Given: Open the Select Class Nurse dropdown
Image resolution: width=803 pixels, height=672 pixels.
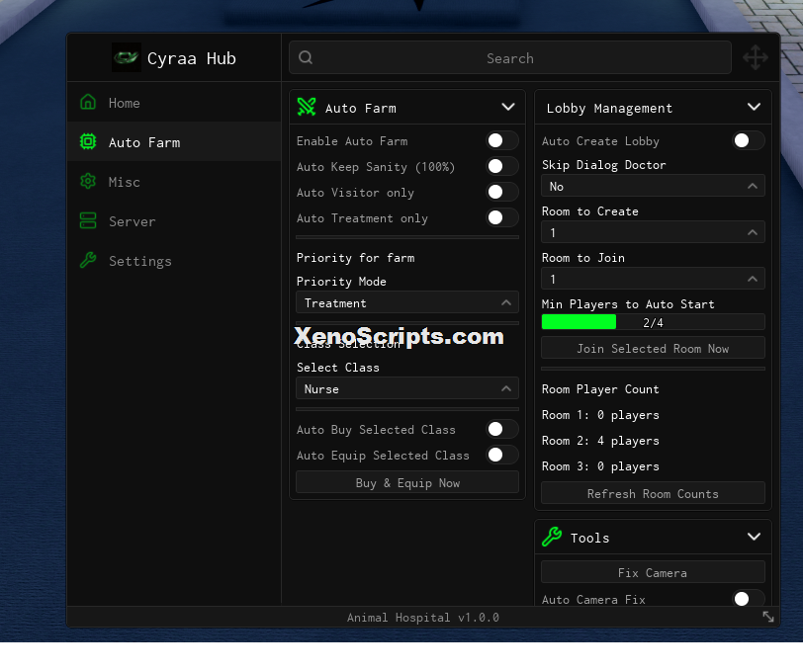Looking at the screenshot, I should coord(407,388).
